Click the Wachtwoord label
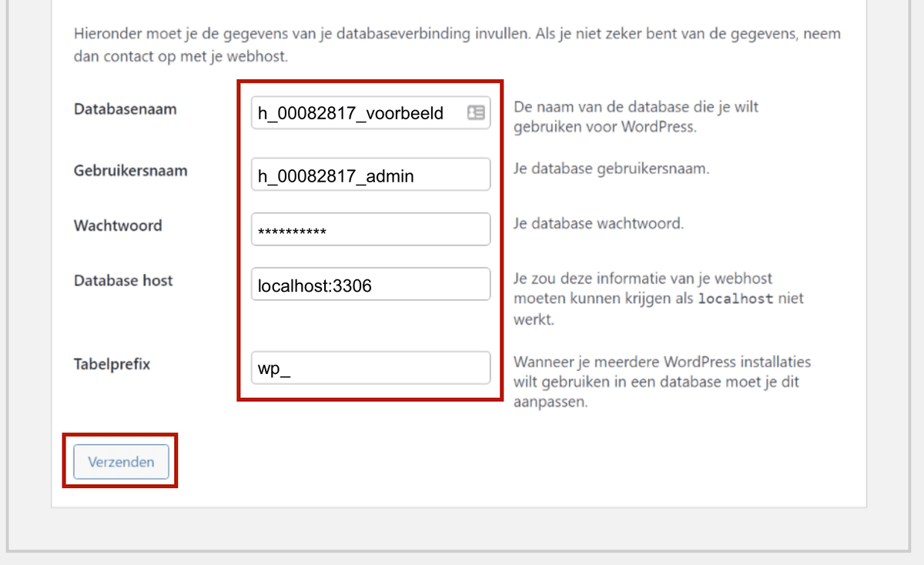 point(118,226)
